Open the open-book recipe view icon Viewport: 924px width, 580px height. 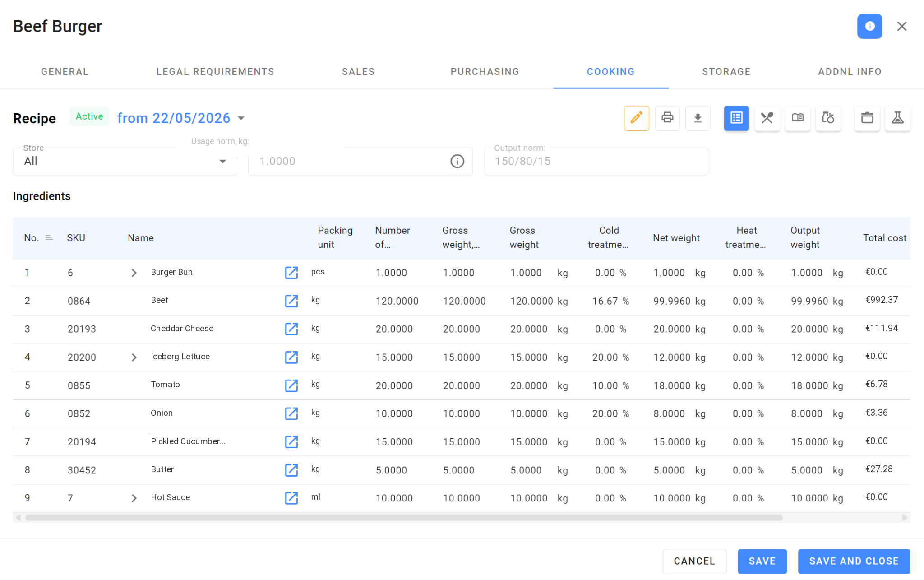(797, 118)
